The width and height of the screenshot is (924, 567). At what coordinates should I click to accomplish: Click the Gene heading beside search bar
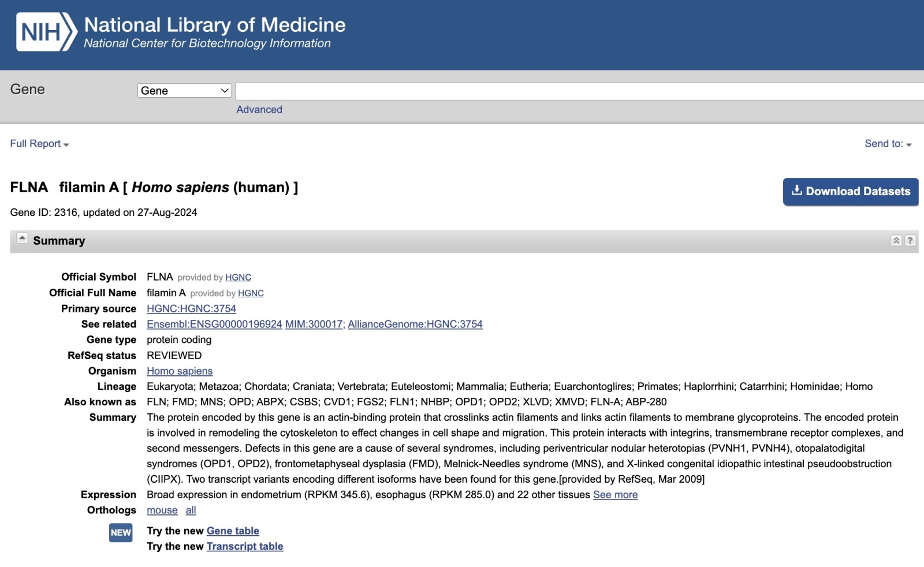[27, 89]
